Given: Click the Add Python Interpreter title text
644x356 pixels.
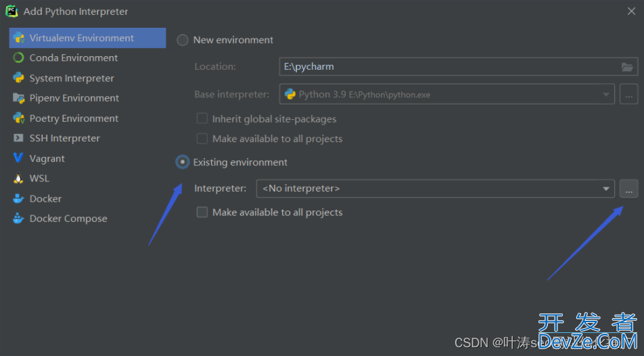Looking at the screenshot, I should [x=76, y=12].
